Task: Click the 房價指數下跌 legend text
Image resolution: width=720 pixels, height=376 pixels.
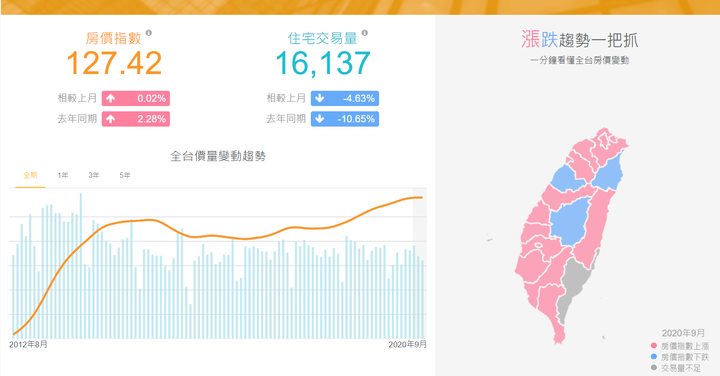Action: point(685,357)
